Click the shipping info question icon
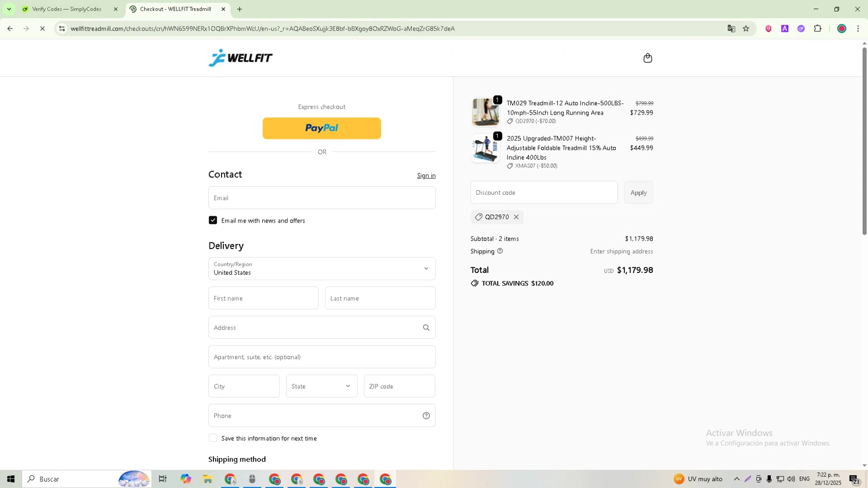Image resolution: width=868 pixels, height=488 pixels. 500,251
